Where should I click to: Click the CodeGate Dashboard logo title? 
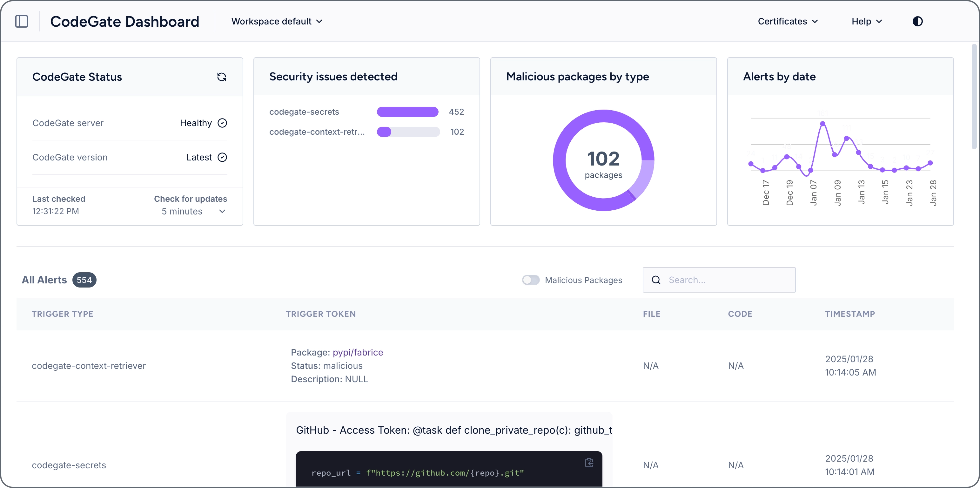coord(125,21)
